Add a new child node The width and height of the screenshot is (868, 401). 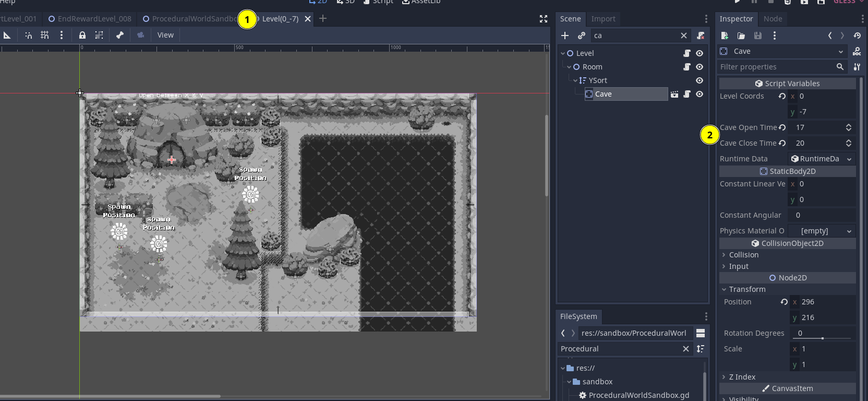(x=565, y=36)
